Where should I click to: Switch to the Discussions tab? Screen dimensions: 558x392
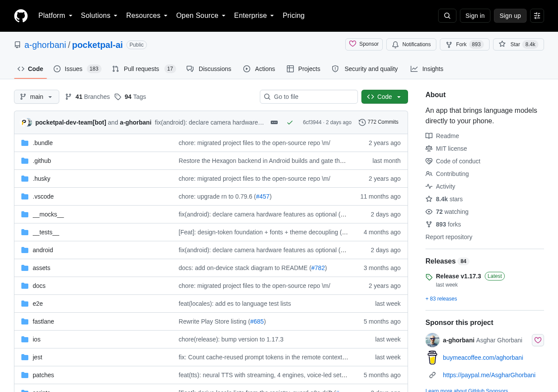[x=209, y=69]
